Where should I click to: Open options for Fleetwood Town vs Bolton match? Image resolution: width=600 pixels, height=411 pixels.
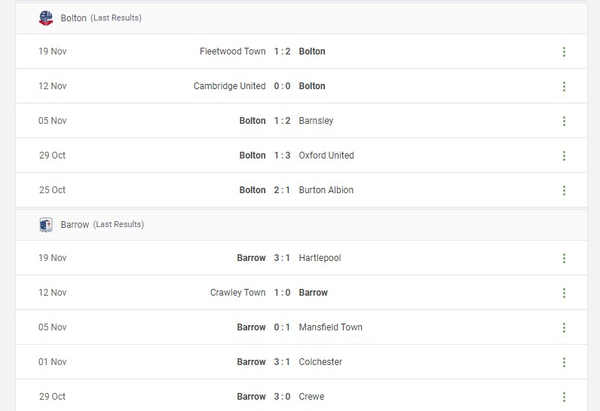564,52
